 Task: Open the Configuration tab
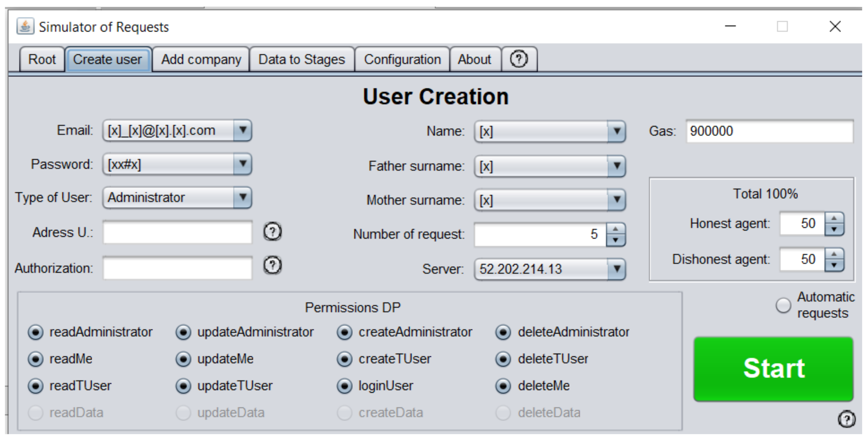[x=402, y=60]
